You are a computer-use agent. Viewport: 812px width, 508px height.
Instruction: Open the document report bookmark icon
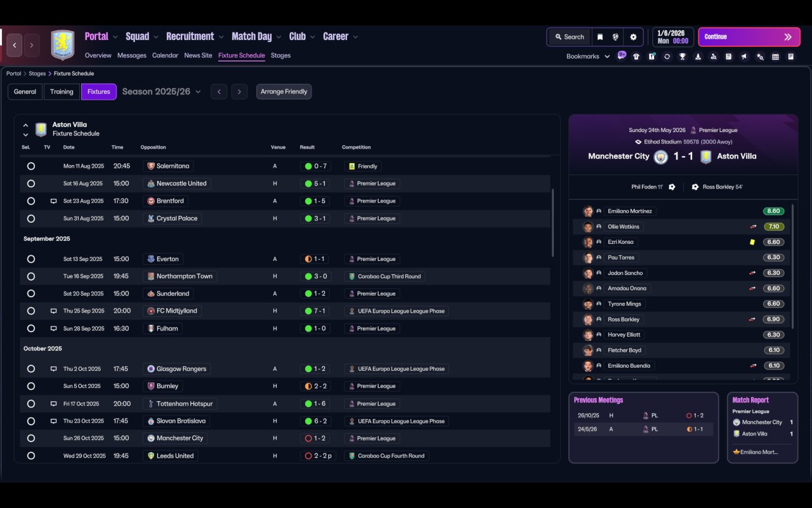(729, 57)
